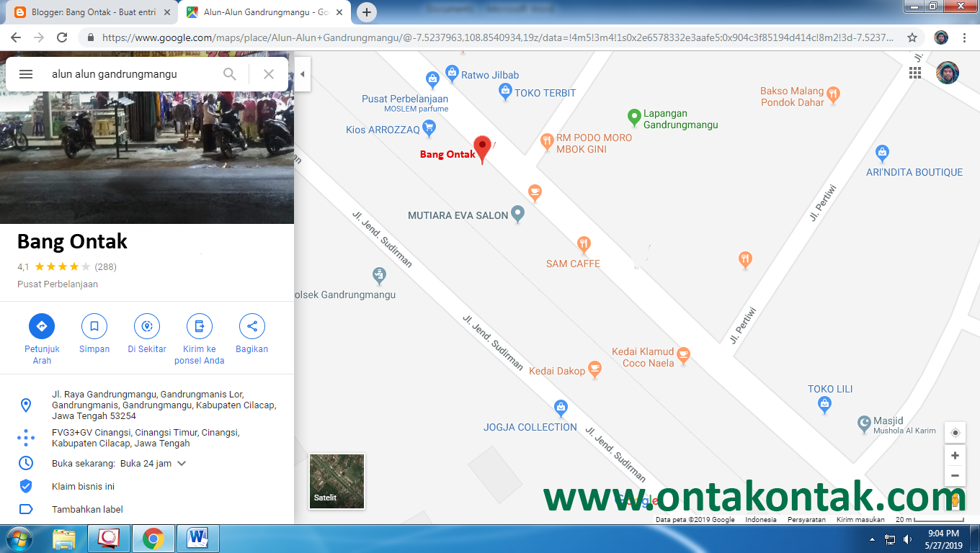Screen dimensions: 980x553
Task: Reload the page with refresh button
Action: coord(62,37)
